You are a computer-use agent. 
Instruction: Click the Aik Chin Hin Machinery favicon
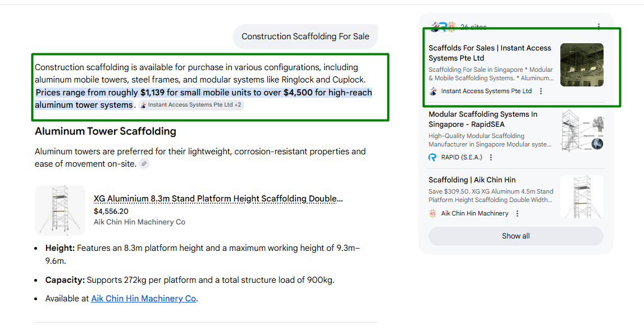[x=432, y=213]
